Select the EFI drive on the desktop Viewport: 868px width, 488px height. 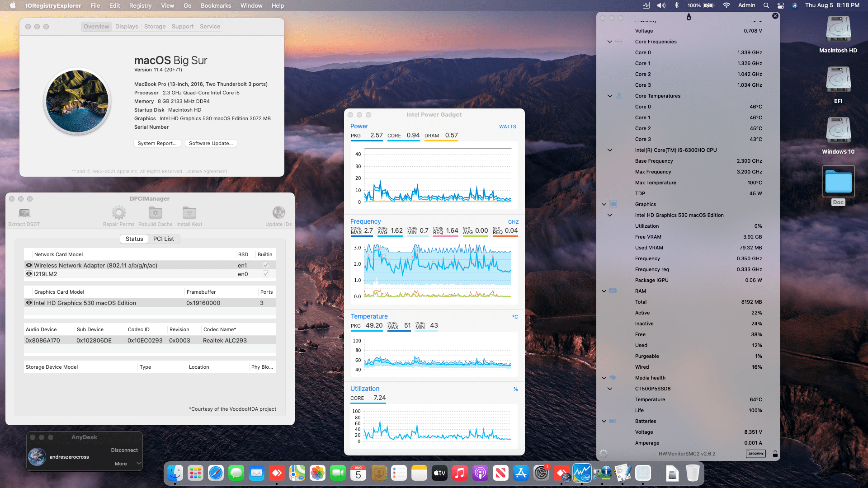838,80
